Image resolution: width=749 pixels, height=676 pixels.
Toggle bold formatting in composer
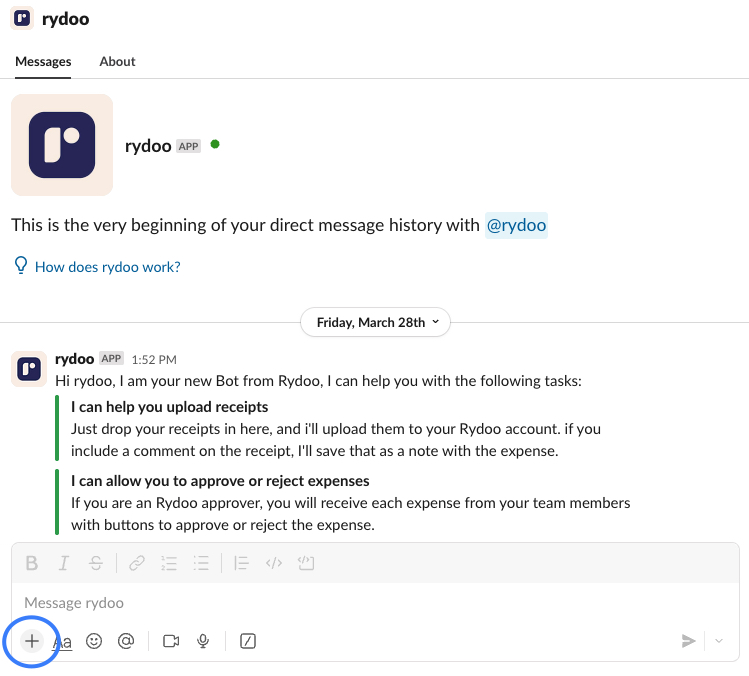tap(32, 563)
